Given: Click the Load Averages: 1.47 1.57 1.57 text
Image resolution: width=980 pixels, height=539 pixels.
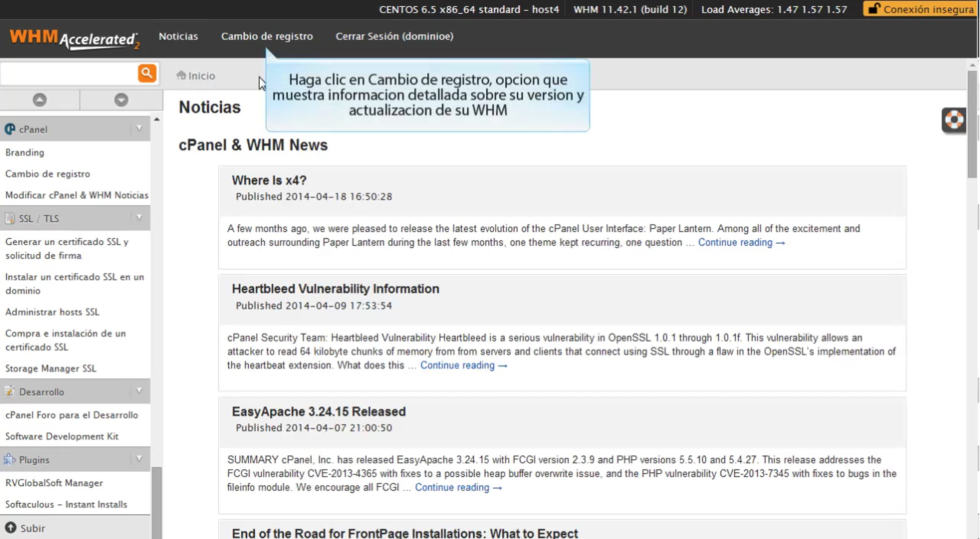Looking at the screenshot, I should (774, 9).
